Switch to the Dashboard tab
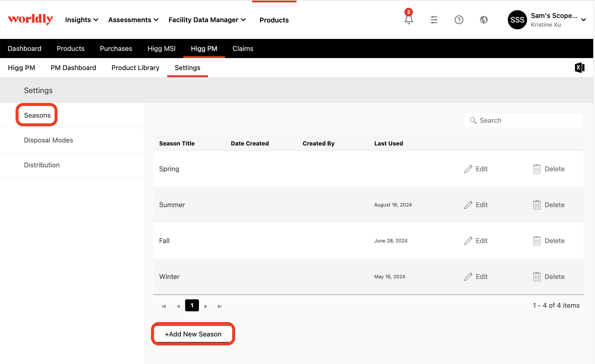Screen dimensions: 595x364 (25, 48)
